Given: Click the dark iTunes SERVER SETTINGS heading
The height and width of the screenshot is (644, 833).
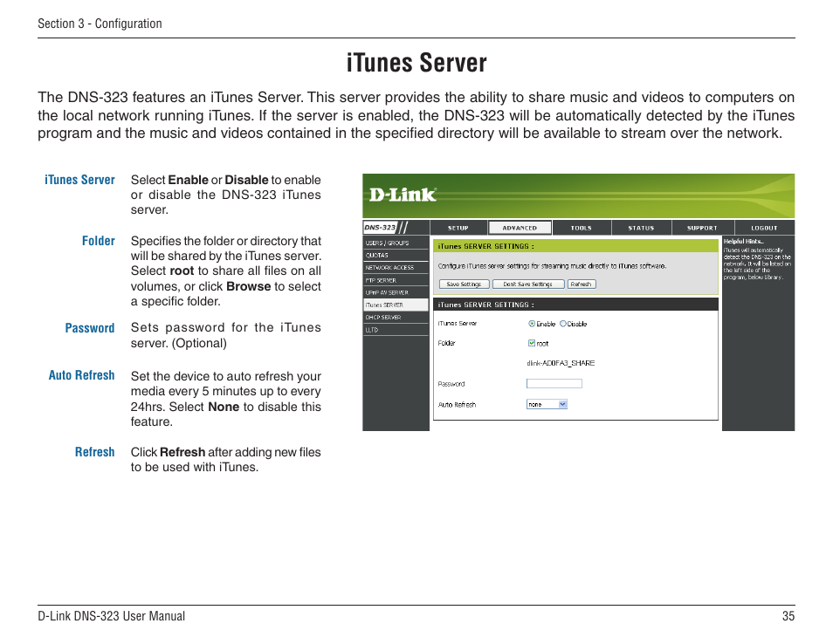Looking at the screenshot, I should click(486, 305).
